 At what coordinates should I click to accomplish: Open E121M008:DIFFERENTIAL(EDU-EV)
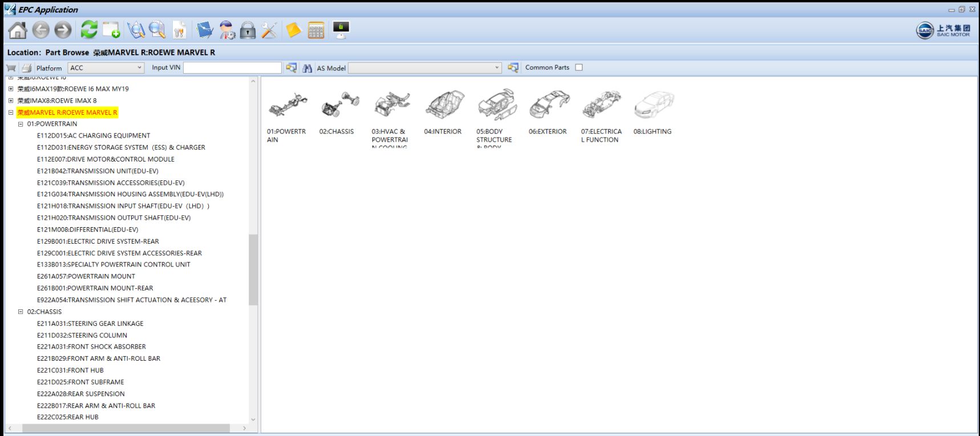click(x=87, y=229)
